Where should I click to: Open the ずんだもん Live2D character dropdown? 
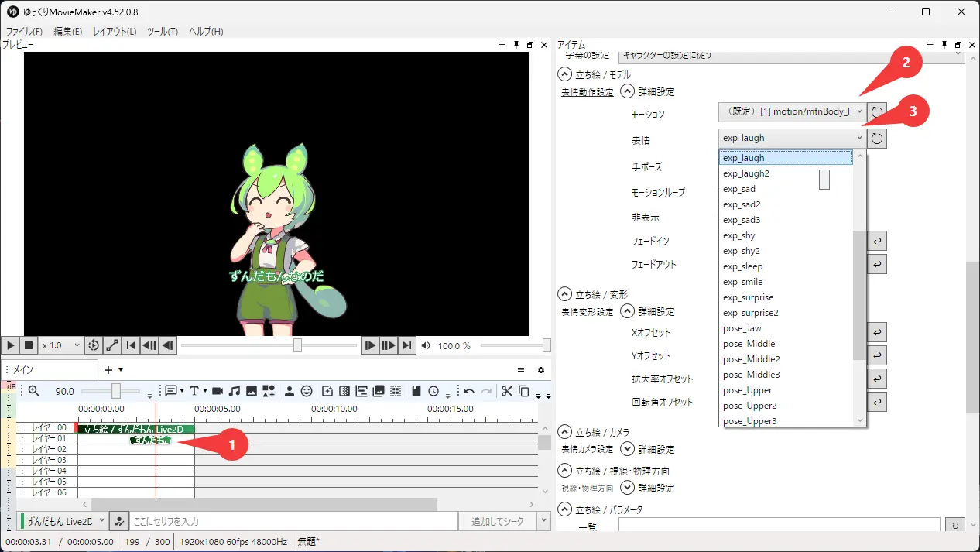point(63,522)
